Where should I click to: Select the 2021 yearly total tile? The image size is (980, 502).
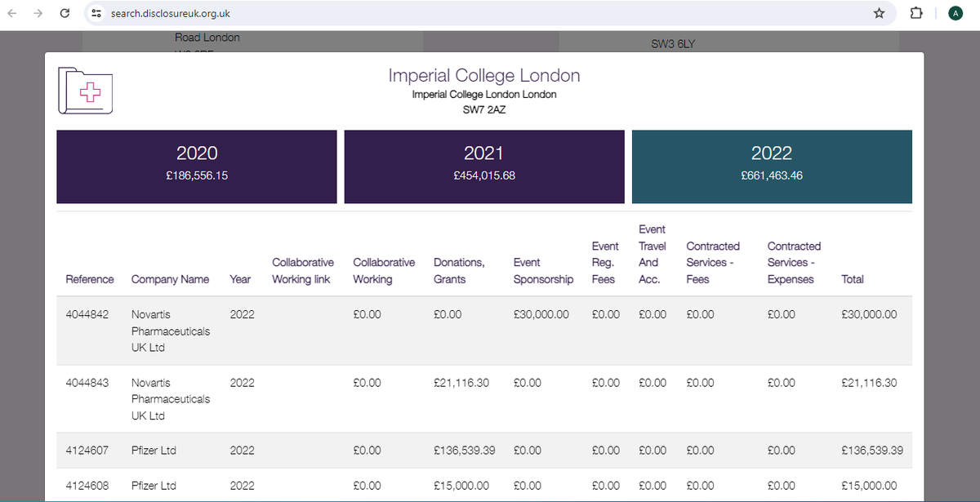pos(484,167)
